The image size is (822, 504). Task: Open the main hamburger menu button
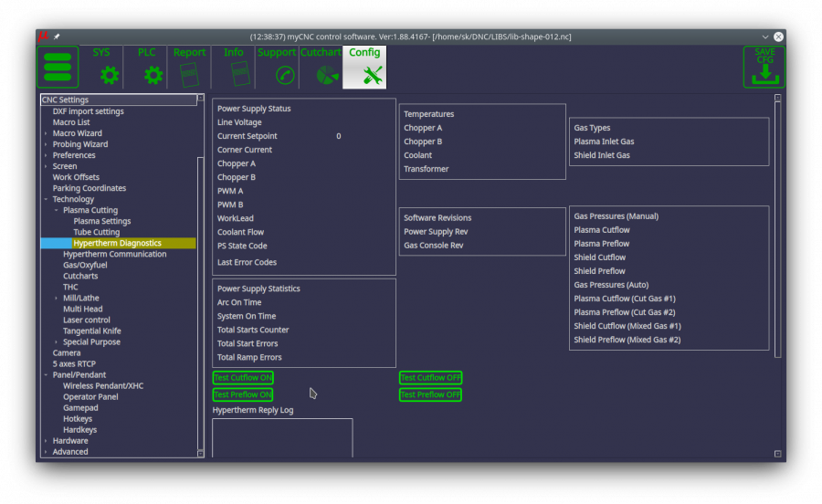pos(58,67)
